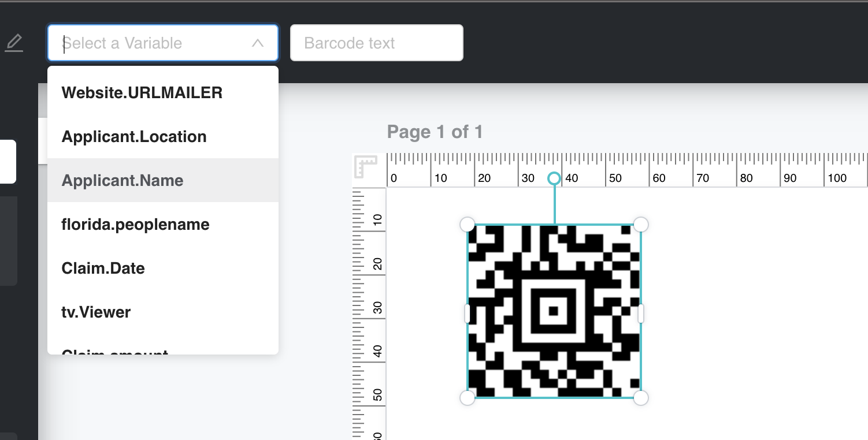
Task: Click the barcode's right-middle resize handle
Action: (x=641, y=314)
